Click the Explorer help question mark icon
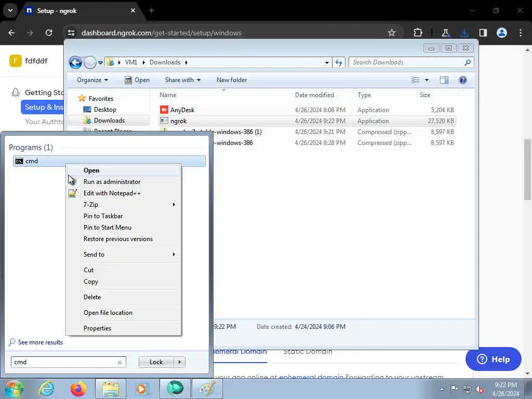 pos(463,80)
